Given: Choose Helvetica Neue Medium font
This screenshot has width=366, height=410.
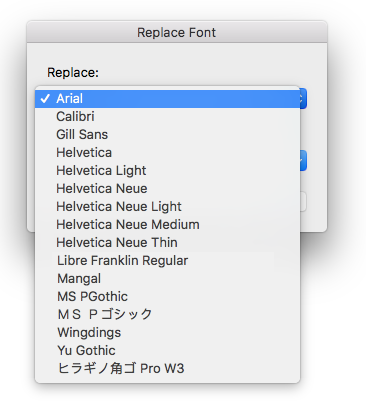Looking at the screenshot, I should click(167, 225).
